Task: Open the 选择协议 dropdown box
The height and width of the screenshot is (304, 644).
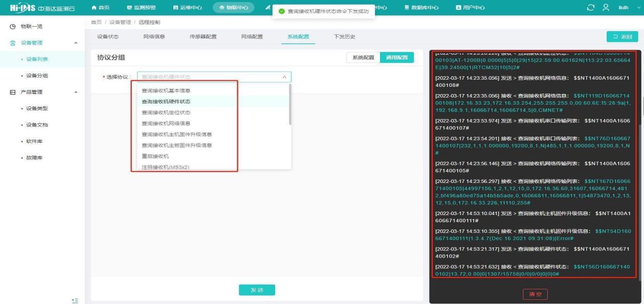Action: tap(214, 77)
